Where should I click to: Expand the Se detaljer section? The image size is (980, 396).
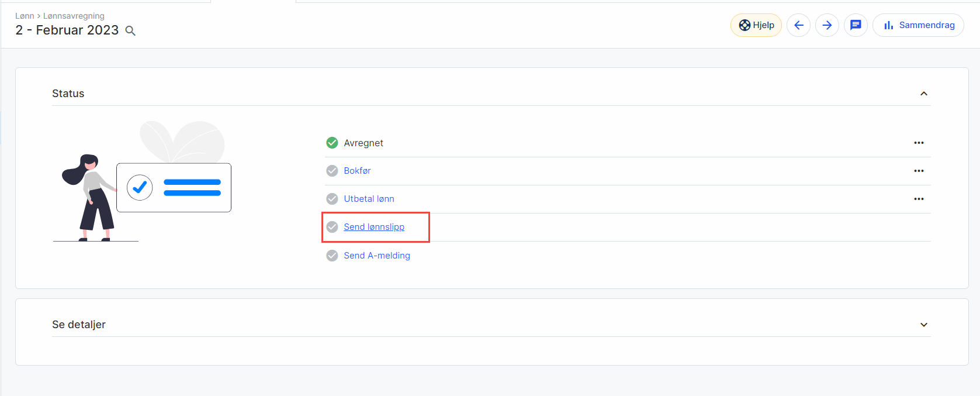[924, 325]
